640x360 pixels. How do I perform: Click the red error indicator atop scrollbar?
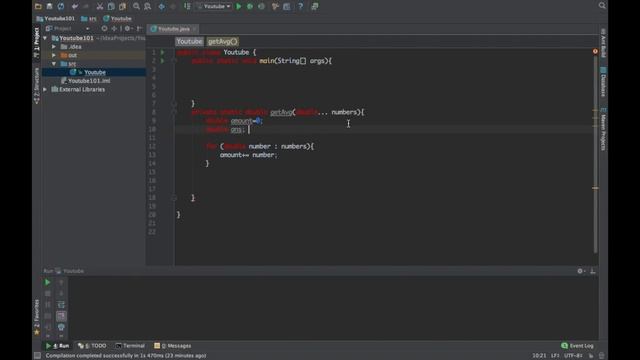click(595, 51)
